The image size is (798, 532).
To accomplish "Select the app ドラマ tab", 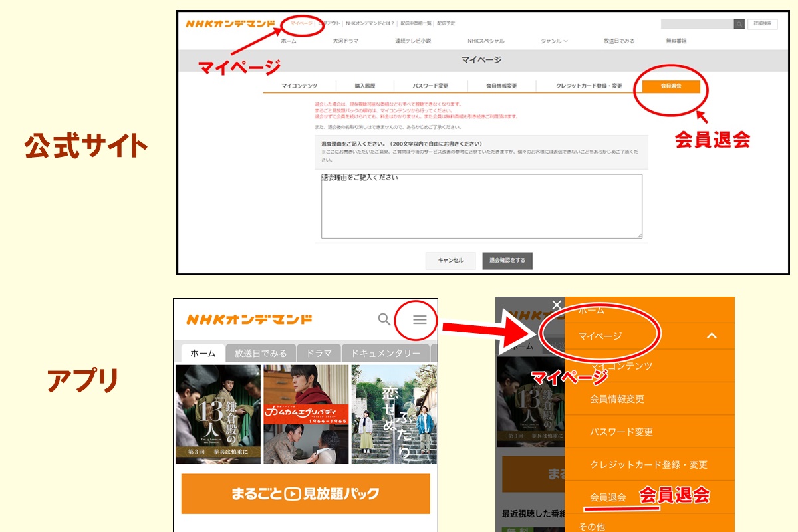I will (x=319, y=354).
